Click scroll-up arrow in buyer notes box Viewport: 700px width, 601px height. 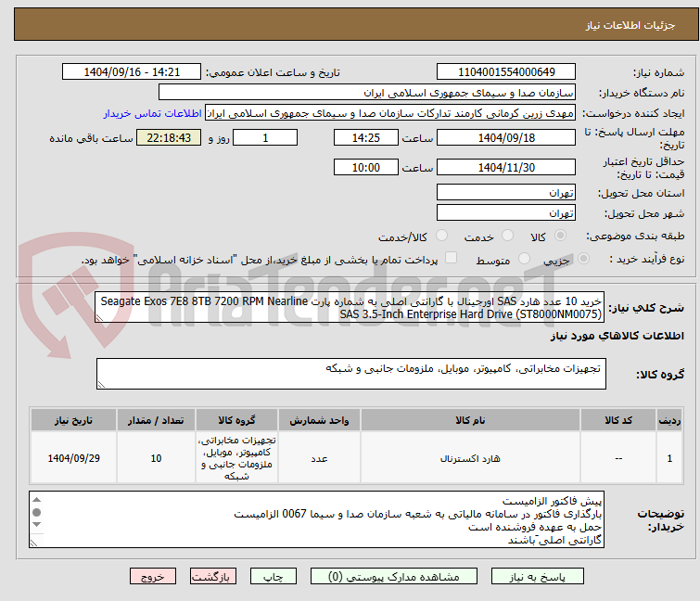click(37, 499)
